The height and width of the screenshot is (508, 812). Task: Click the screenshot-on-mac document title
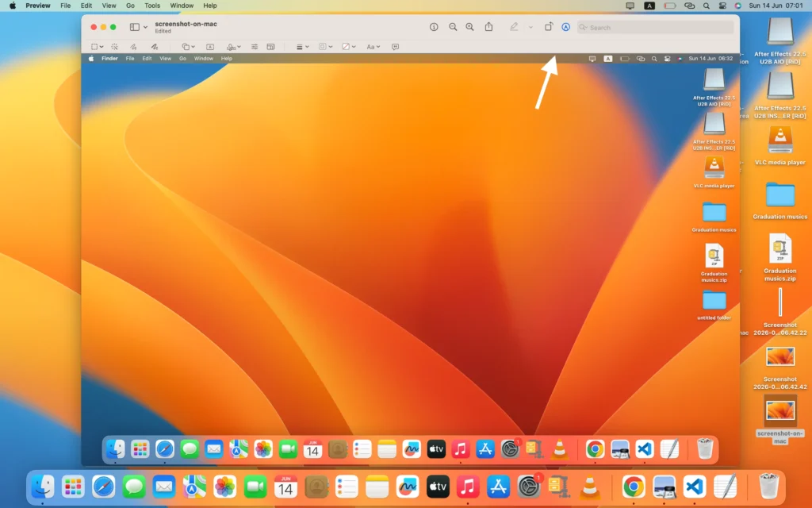tap(186, 24)
